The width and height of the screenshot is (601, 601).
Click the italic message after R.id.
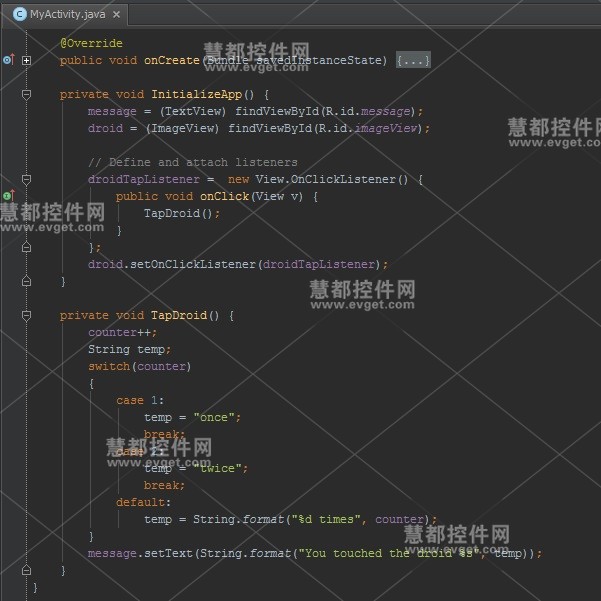point(386,111)
